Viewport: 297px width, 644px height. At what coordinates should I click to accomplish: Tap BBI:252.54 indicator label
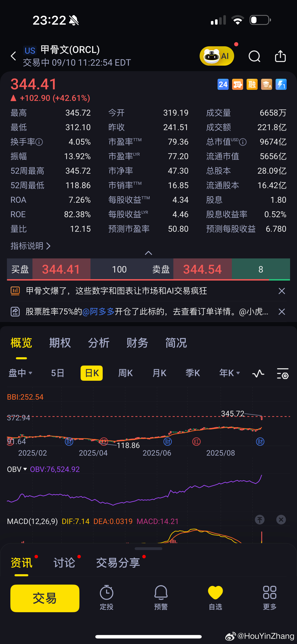[x=25, y=397]
